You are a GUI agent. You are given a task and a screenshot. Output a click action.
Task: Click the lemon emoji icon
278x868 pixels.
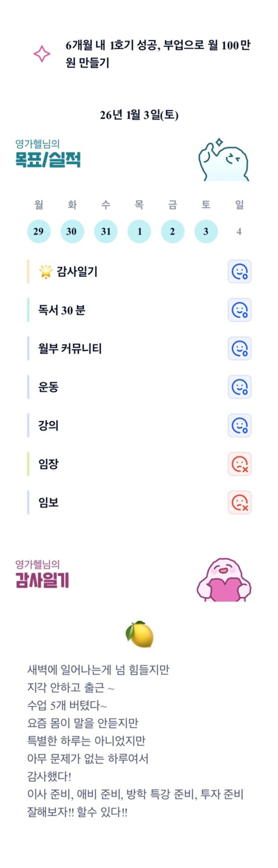click(x=140, y=634)
